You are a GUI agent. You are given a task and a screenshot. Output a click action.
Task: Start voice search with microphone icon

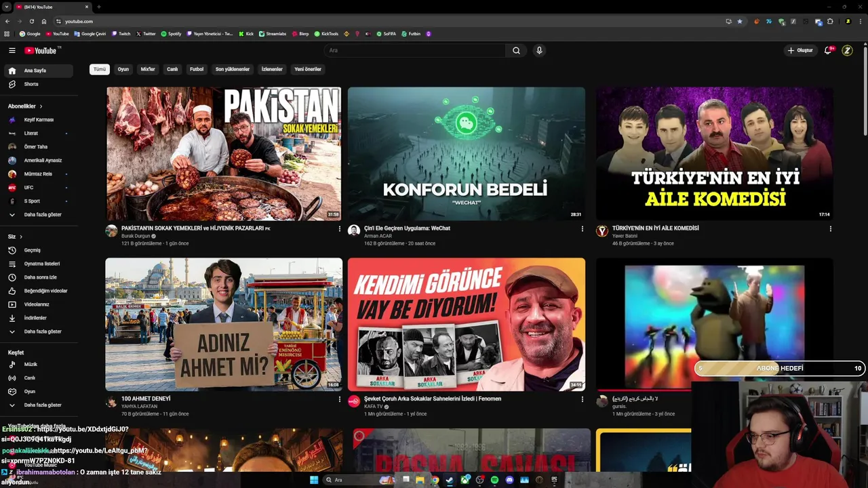(x=539, y=50)
